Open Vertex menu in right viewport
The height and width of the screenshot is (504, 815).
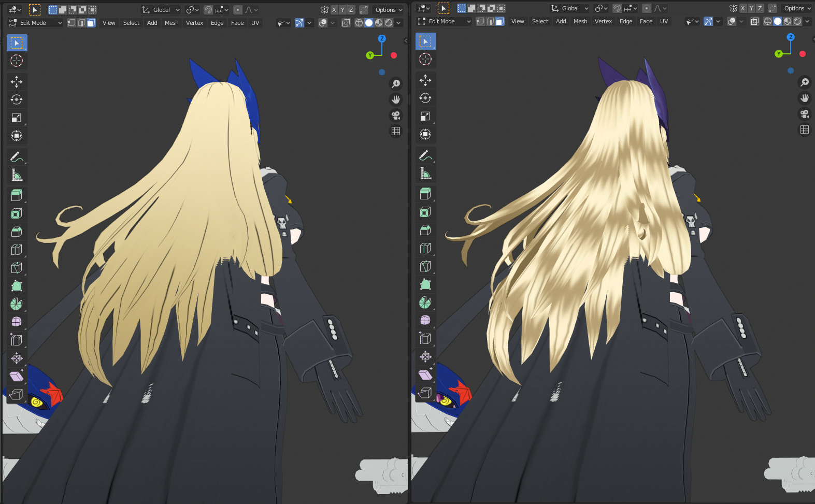click(603, 21)
